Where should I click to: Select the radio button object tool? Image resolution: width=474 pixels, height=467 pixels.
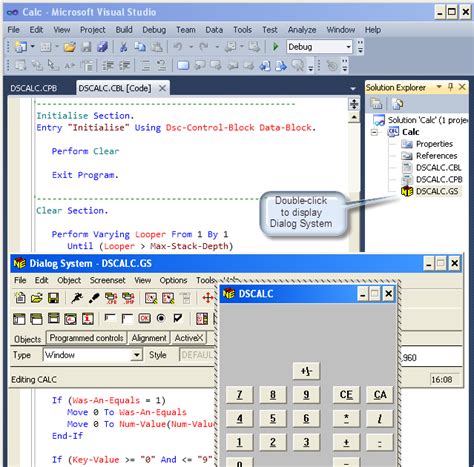[161, 319]
